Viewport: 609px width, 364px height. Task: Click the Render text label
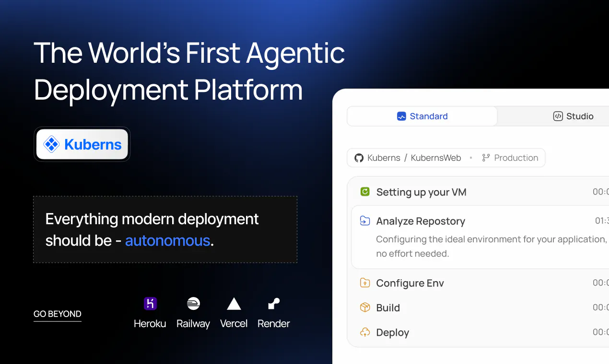pos(274,324)
